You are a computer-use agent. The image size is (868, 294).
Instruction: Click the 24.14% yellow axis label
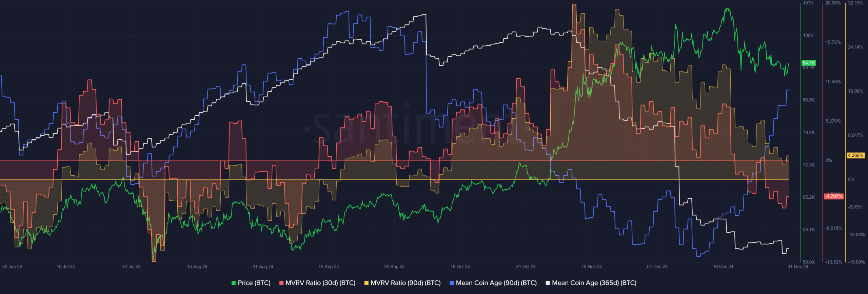856,47
